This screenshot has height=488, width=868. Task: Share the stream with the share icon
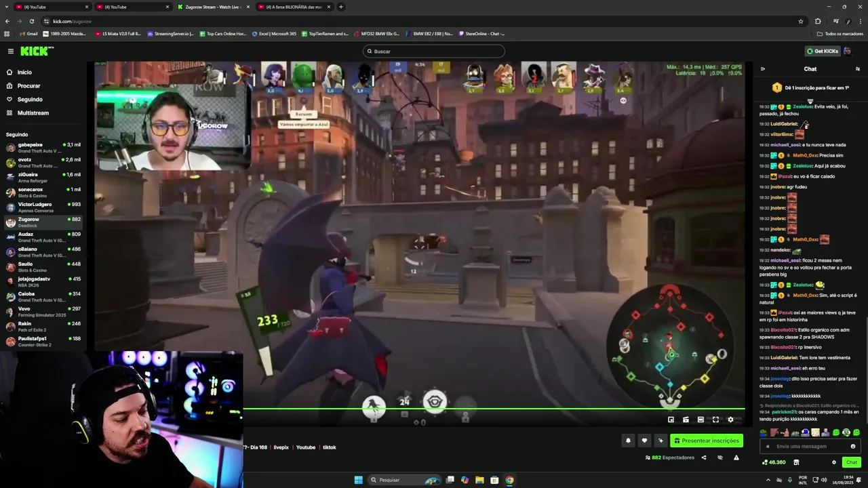pyautogui.click(x=703, y=457)
